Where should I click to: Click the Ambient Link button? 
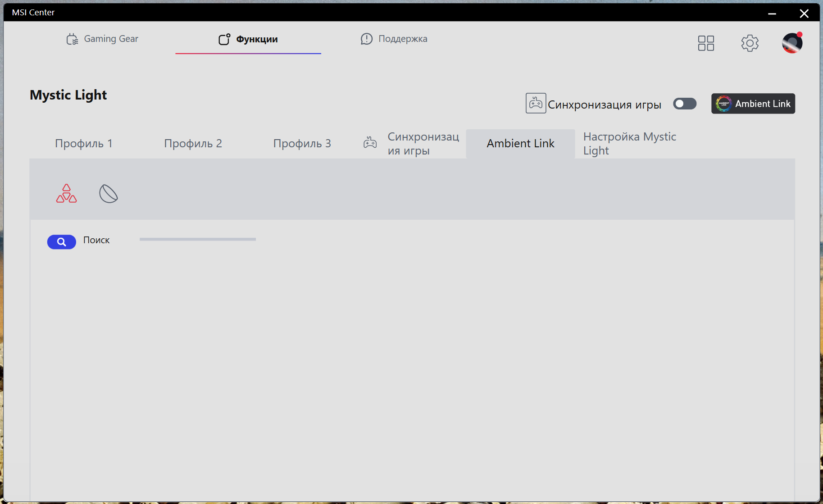[753, 104]
